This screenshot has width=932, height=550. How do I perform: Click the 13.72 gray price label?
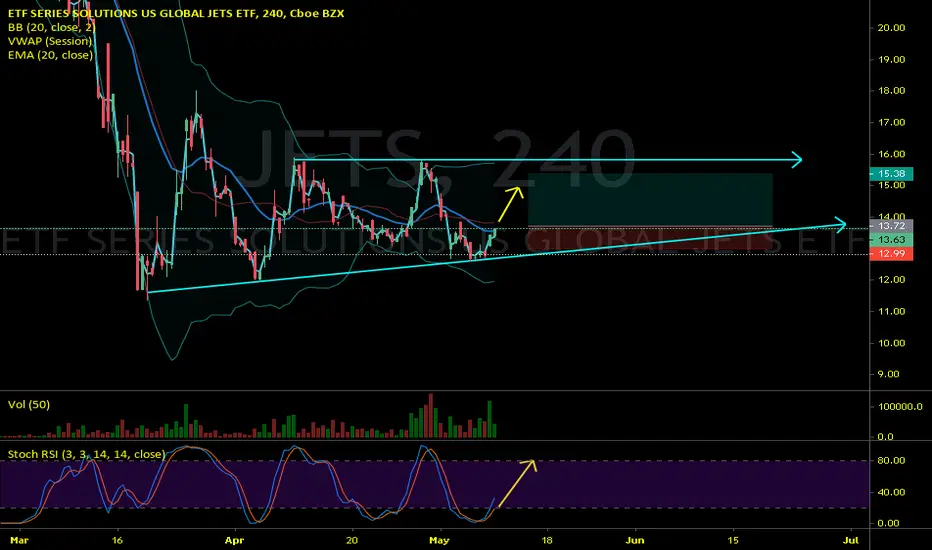pos(892,226)
